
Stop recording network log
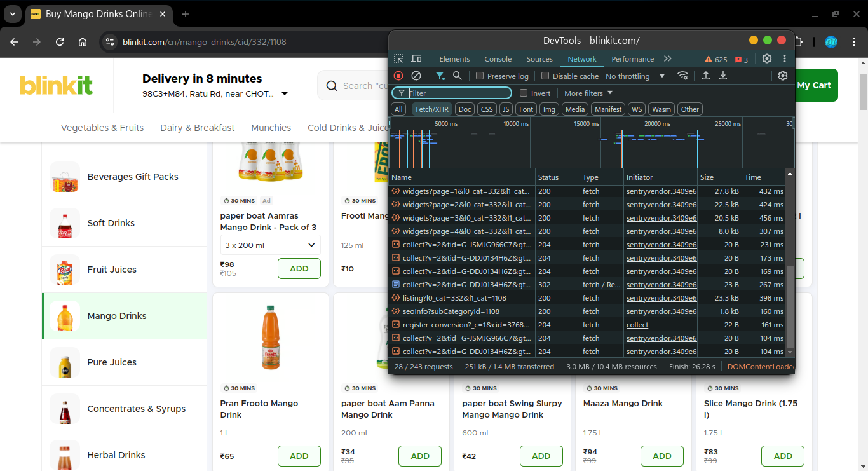398,76
